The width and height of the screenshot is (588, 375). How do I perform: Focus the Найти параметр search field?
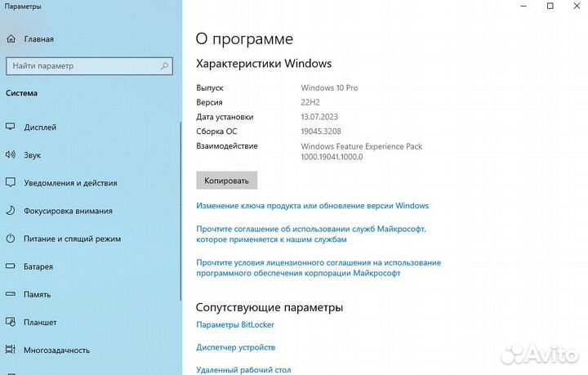coord(89,66)
